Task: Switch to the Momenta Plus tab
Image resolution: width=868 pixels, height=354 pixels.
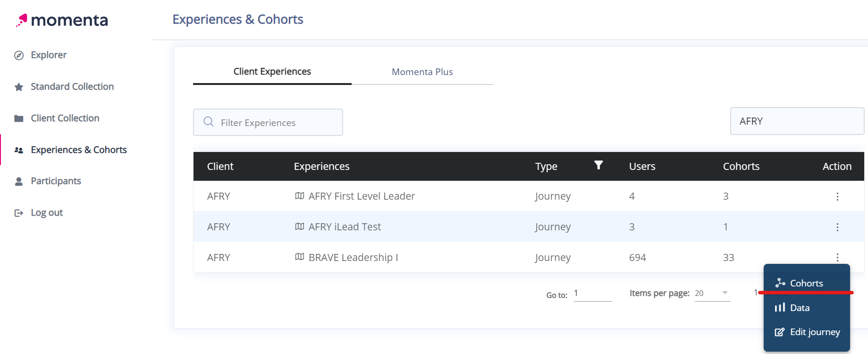Action: pos(422,72)
